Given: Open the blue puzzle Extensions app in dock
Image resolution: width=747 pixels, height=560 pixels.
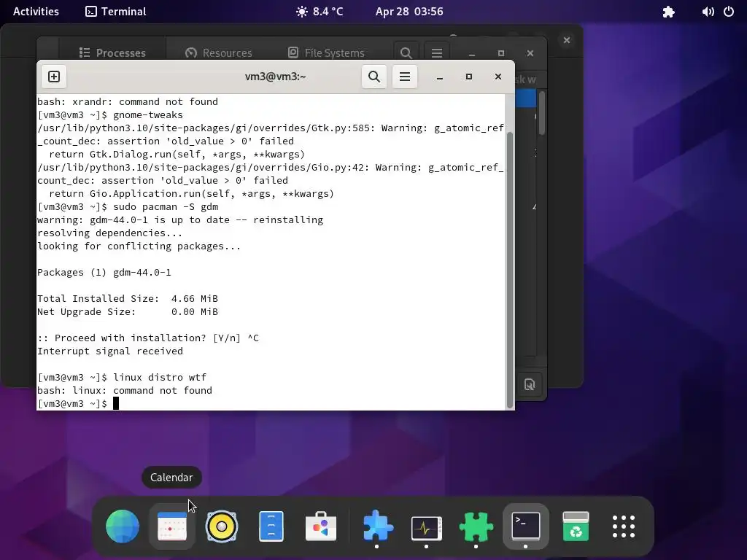Looking at the screenshot, I should click(377, 526).
